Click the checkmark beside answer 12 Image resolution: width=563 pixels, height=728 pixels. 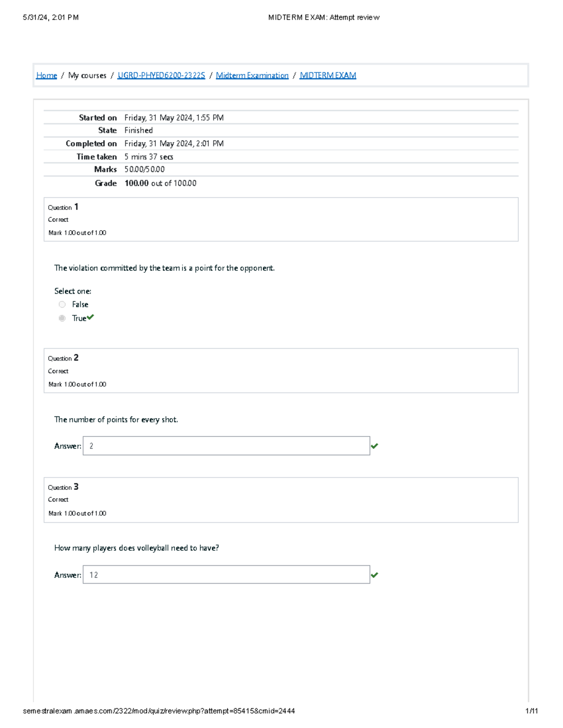[x=375, y=574]
